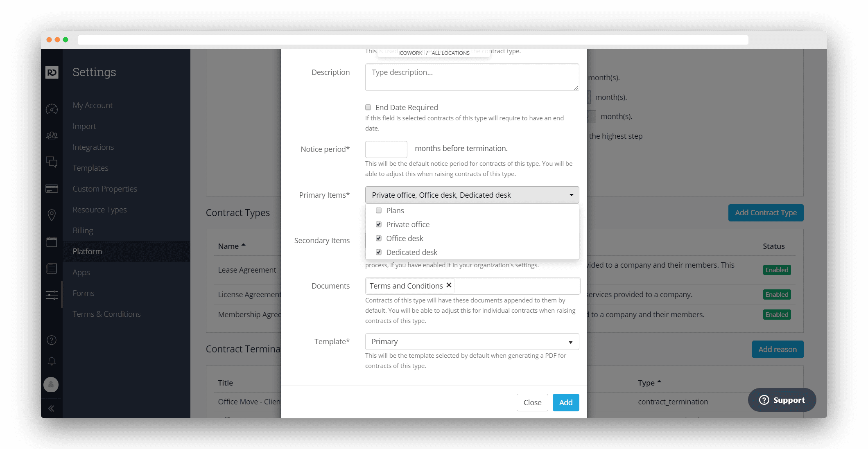The width and height of the screenshot is (868, 449).
Task: Open the Template Primary dropdown
Action: tap(472, 341)
